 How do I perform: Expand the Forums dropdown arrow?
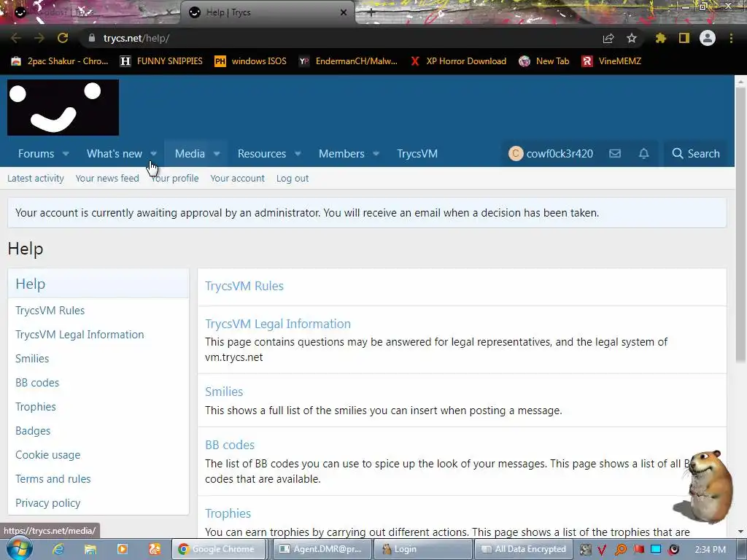(66, 154)
